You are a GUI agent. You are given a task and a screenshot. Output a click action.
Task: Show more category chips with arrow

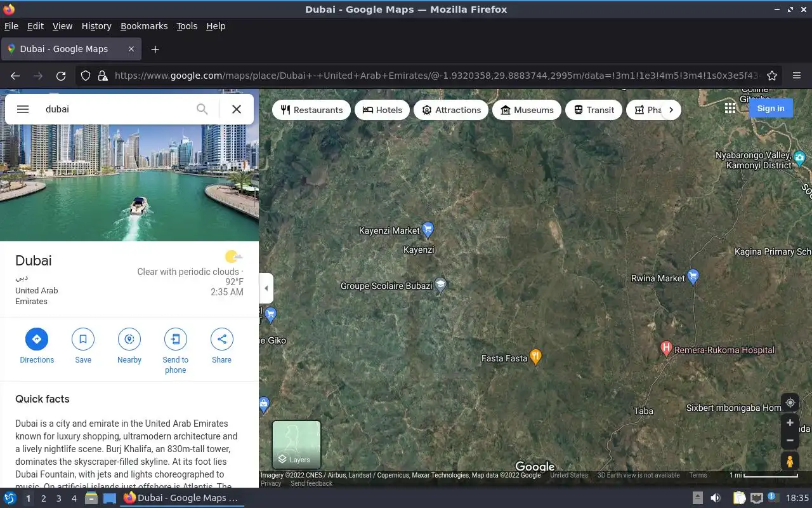point(671,110)
